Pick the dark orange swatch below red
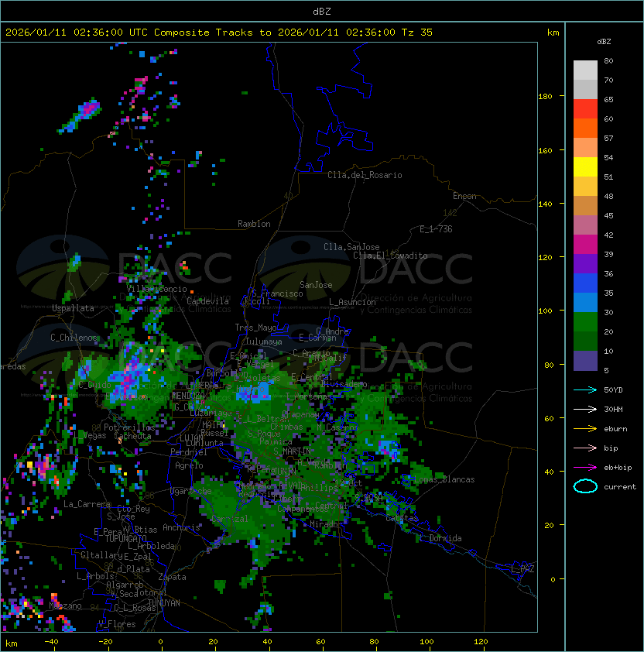The height and width of the screenshot is (652, 644). click(x=585, y=128)
